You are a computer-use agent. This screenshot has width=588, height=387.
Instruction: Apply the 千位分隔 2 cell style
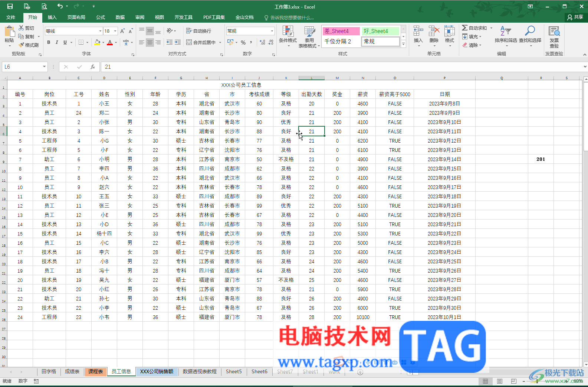pyautogui.click(x=341, y=42)
